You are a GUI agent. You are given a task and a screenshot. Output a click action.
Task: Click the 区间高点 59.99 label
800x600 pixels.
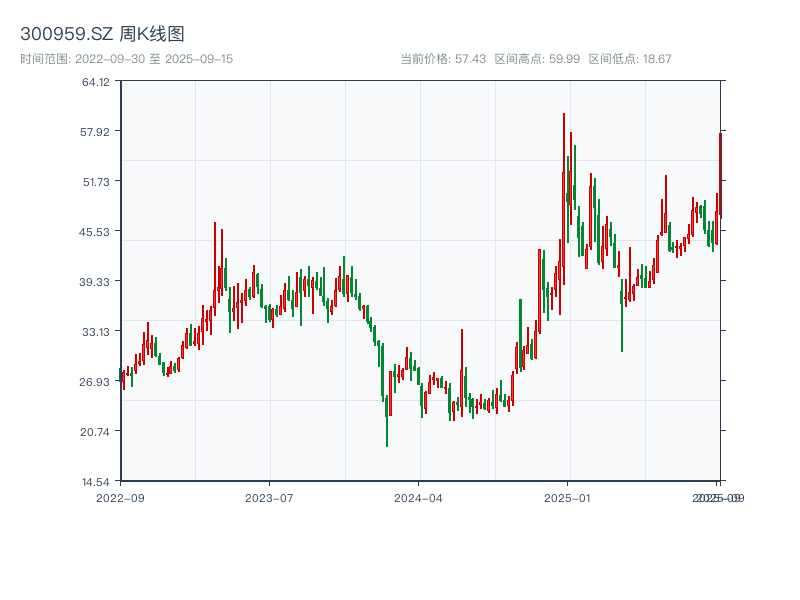[537, 59]
